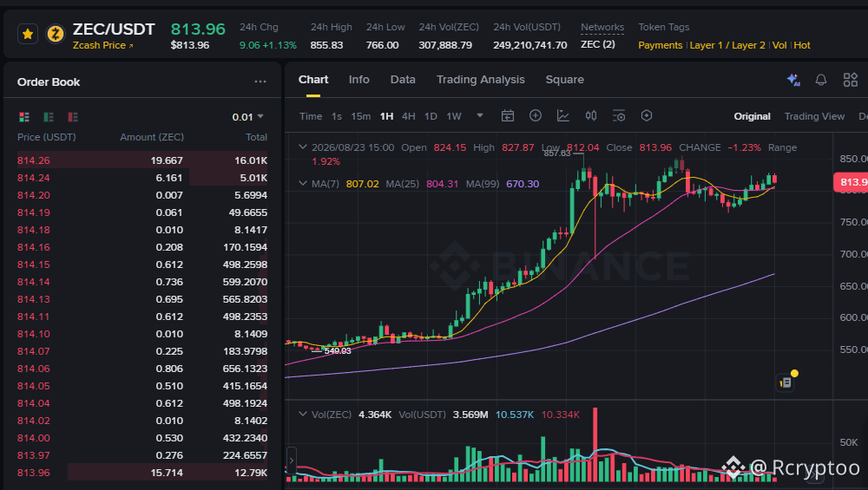The width and height of the screenshot is (868, 490).
Task: Switch to the Chart tab
Action: (x=313, y=80)
